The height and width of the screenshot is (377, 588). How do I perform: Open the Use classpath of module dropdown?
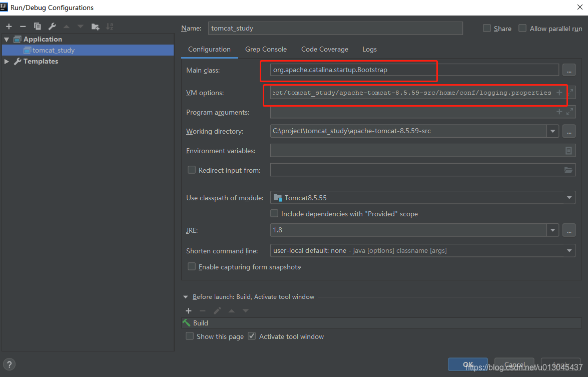click(x=569, y=198)
